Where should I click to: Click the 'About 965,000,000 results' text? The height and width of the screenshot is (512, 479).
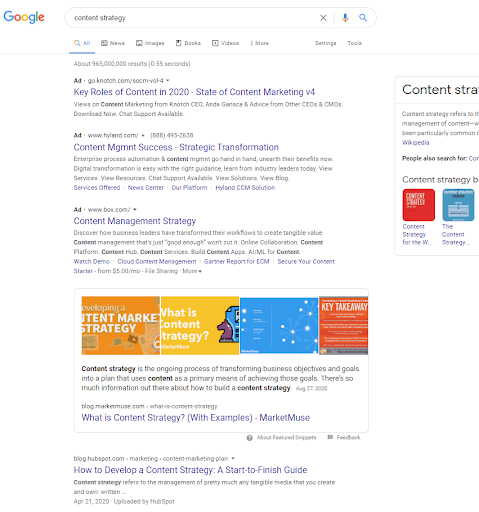(x=132, y=64)
